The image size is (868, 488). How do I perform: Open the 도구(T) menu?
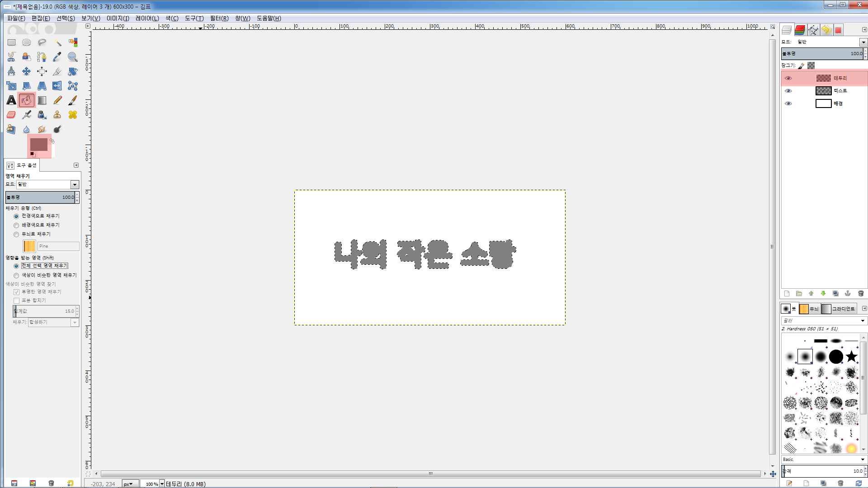pyautogui.click(x=194, y=19)
